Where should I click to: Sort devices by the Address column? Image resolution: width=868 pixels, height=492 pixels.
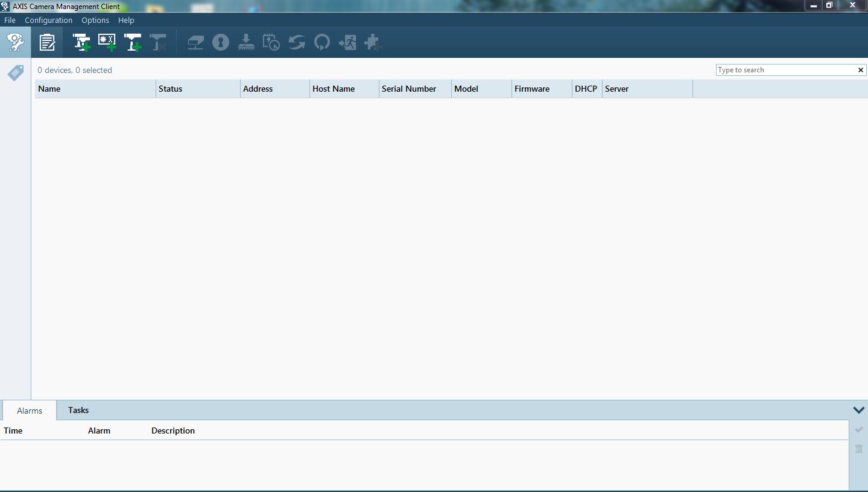275,89
